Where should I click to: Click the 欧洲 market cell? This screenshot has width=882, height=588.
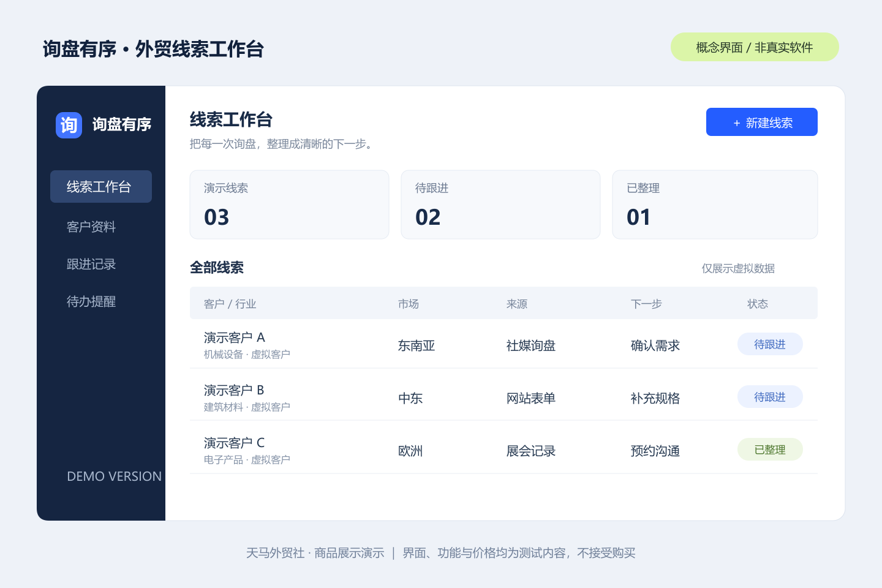[x=410, y=451]
